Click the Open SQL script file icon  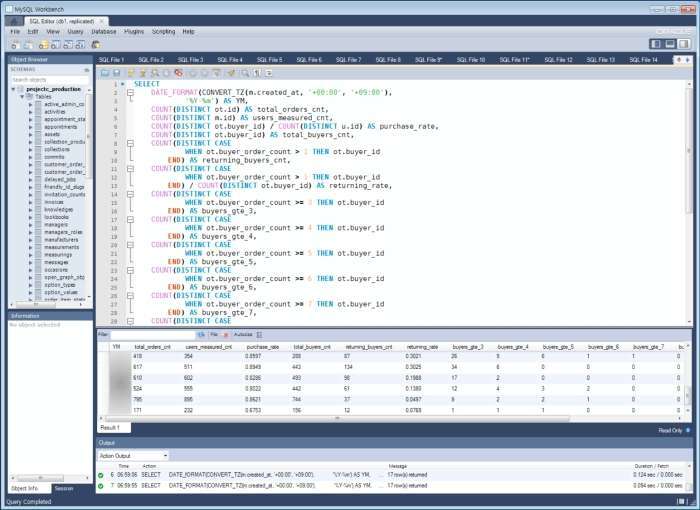tap(104, 73)
